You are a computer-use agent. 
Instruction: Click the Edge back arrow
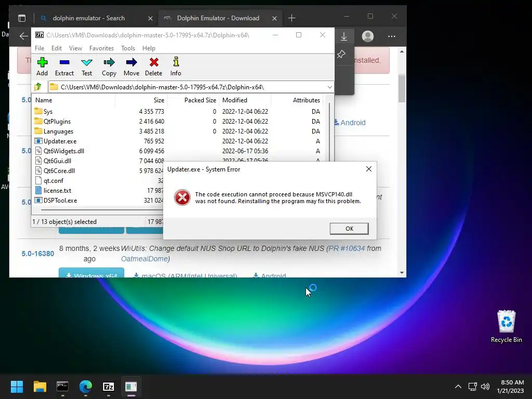click(23, 36)
